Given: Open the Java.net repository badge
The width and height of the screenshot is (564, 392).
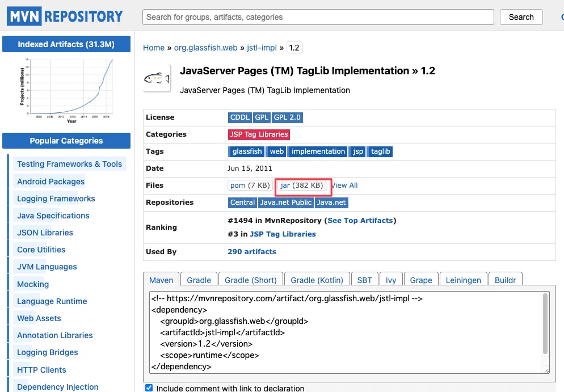Looking at the screenshot, I should coord(331,203).
